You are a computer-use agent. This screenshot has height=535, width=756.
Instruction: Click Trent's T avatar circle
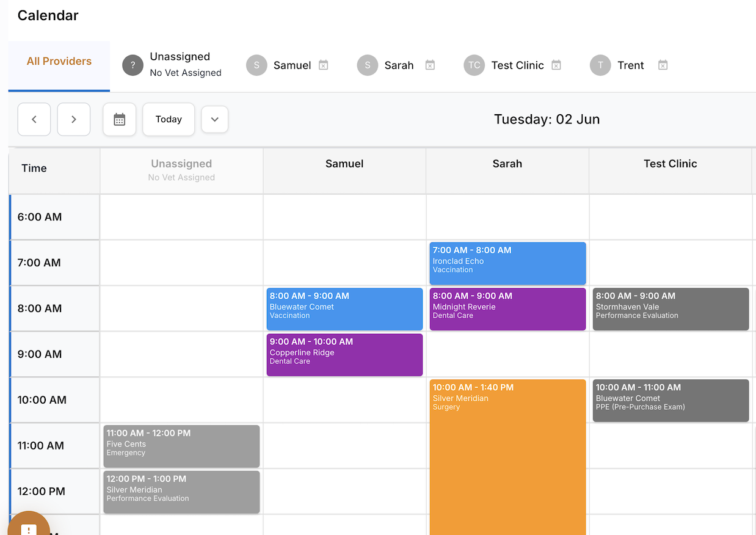click(601, 65)
